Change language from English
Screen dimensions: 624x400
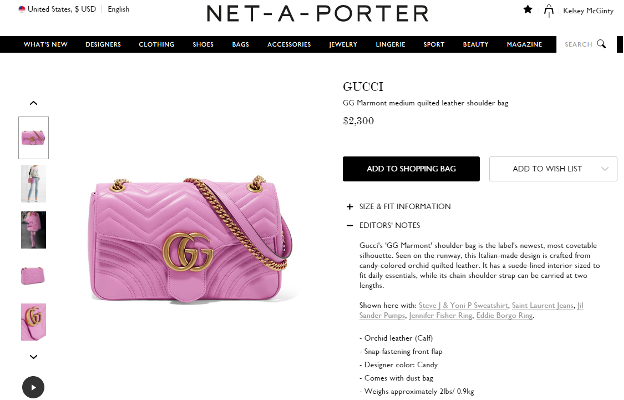click(118, 9)
